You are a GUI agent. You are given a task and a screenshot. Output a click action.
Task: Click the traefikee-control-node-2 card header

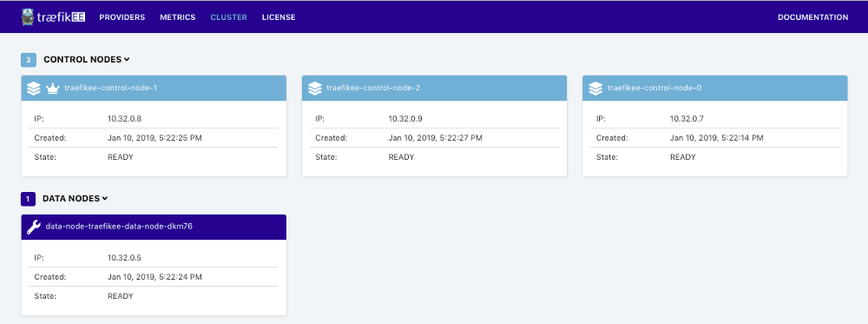coord(434,88)
